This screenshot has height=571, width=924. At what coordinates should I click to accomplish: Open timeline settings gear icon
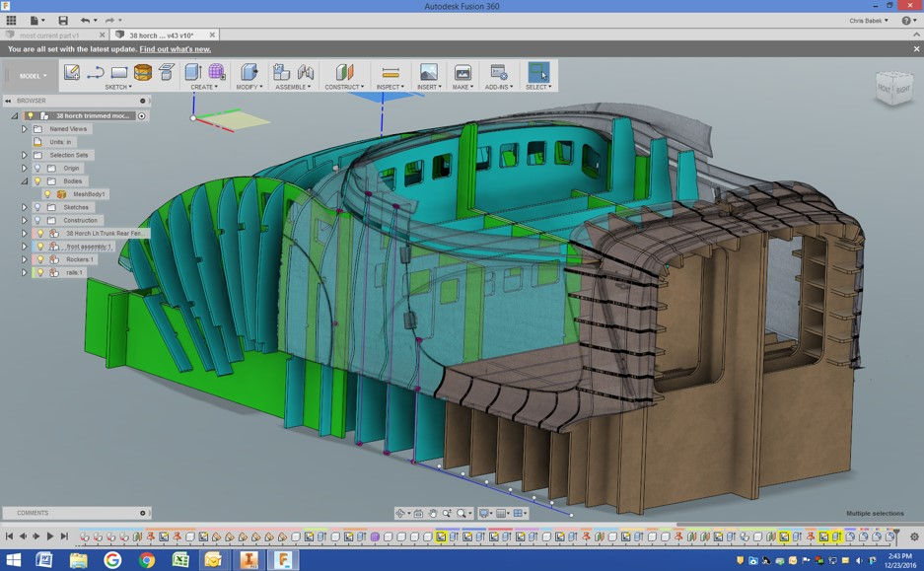point(914,536)
